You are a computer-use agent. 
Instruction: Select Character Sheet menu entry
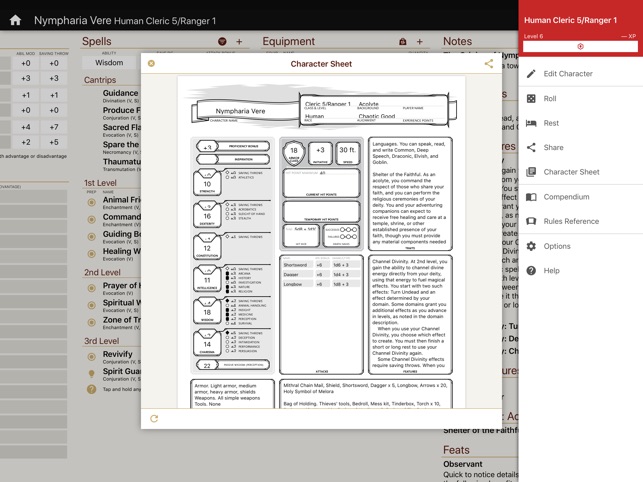[x=571, y=172]
